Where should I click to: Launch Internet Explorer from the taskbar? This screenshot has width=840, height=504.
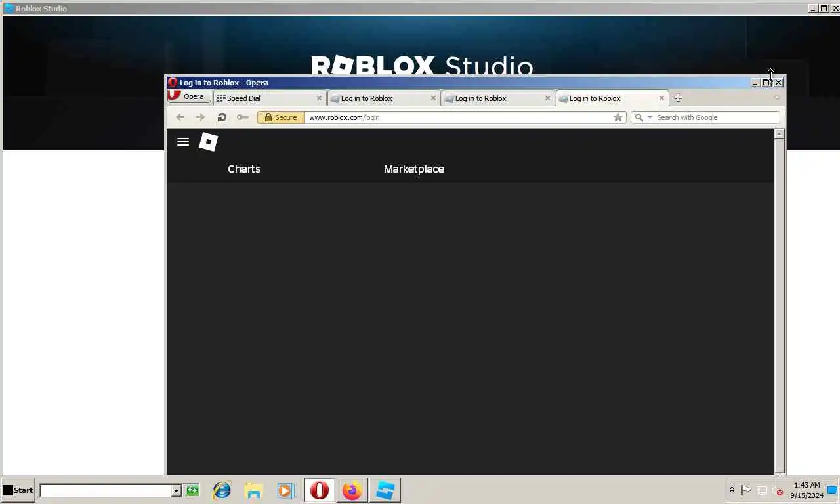[222, 490]
